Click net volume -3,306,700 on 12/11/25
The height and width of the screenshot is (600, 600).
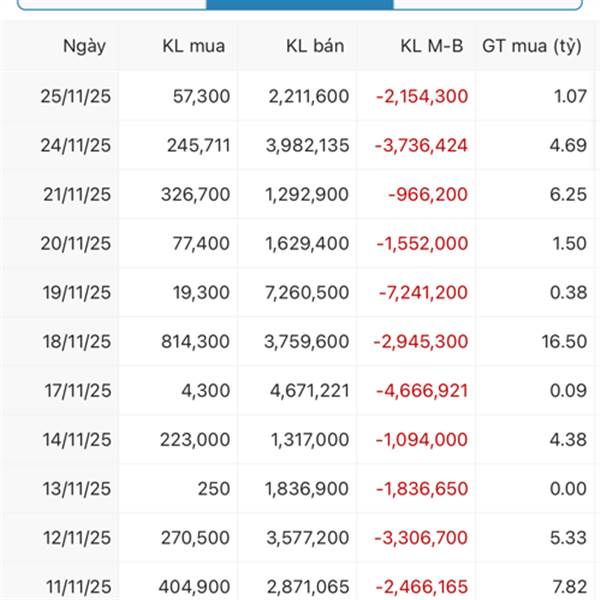coord(421,537)
